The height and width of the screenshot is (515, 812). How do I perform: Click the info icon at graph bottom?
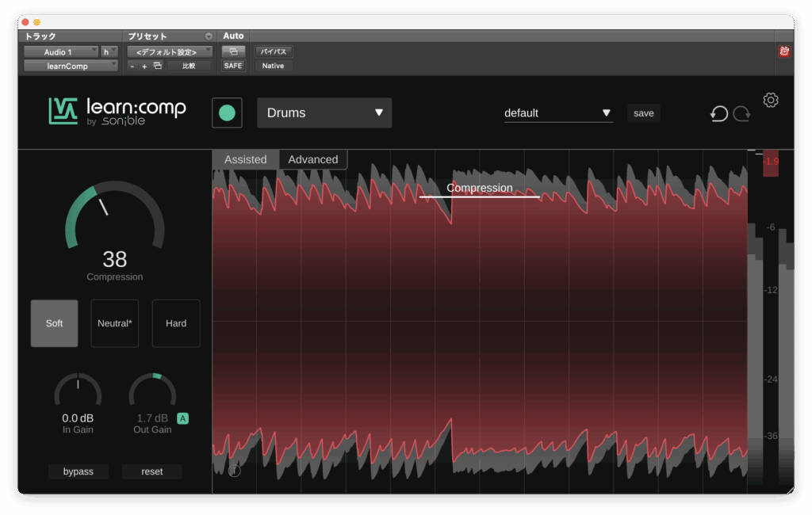point(234,471)
